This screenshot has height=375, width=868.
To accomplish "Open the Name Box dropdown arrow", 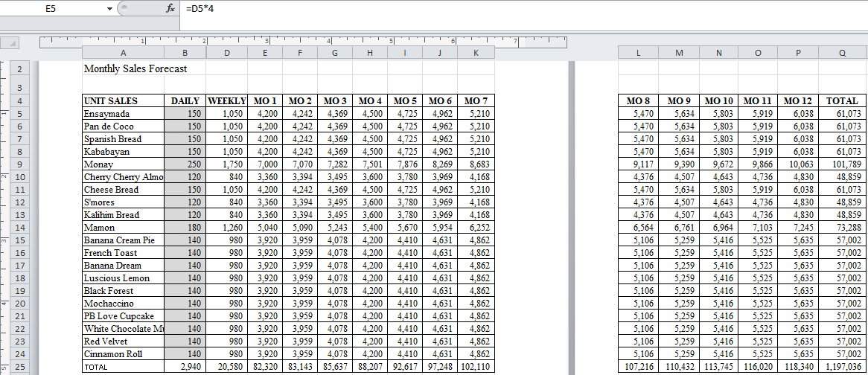I will click(x=109, y=9).
